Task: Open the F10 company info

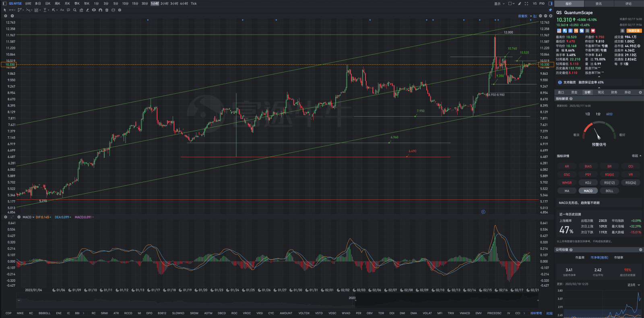Action: pyautogui.click(x=542, y=4)
